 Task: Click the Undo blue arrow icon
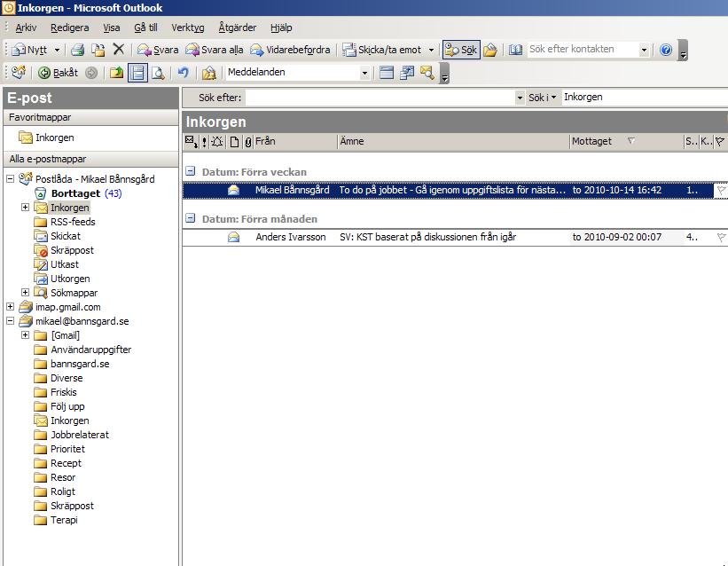click(184, 73)
